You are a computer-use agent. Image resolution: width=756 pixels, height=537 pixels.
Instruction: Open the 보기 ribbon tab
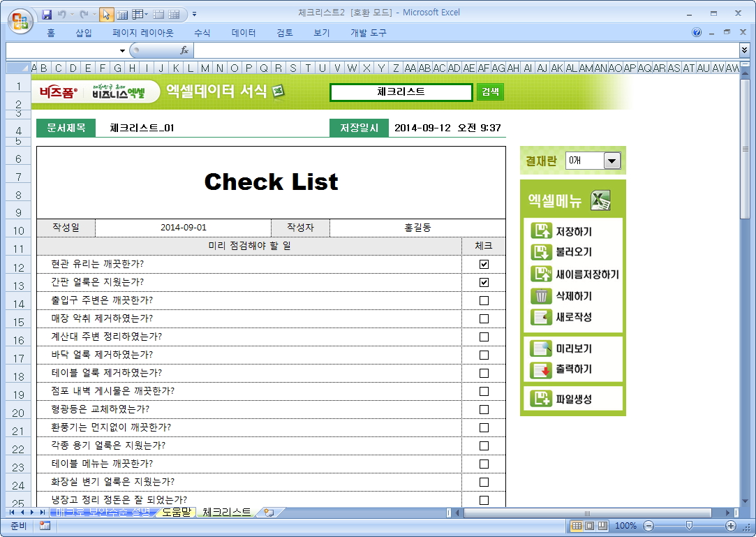click(x=322, y=33)
